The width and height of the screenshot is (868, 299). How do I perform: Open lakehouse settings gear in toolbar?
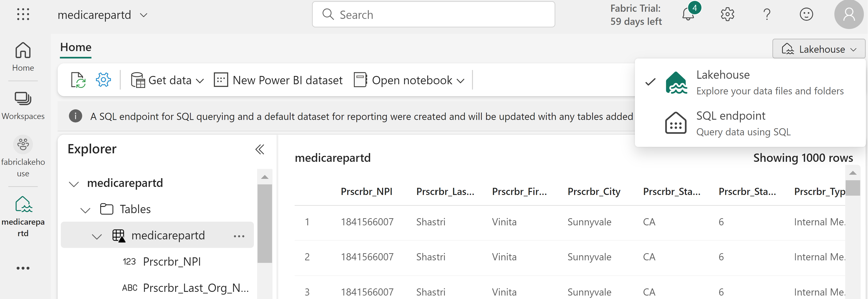[103, 80]
